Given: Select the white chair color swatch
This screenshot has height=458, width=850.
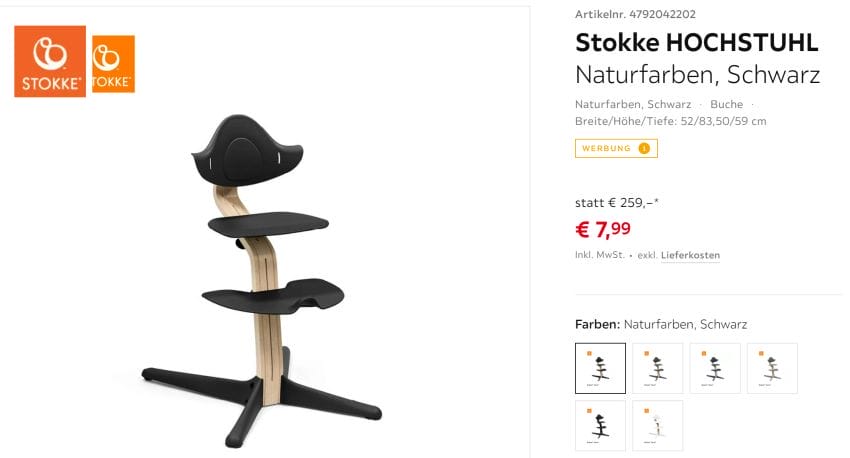Looking at the screenshot, I should [658, 425].
